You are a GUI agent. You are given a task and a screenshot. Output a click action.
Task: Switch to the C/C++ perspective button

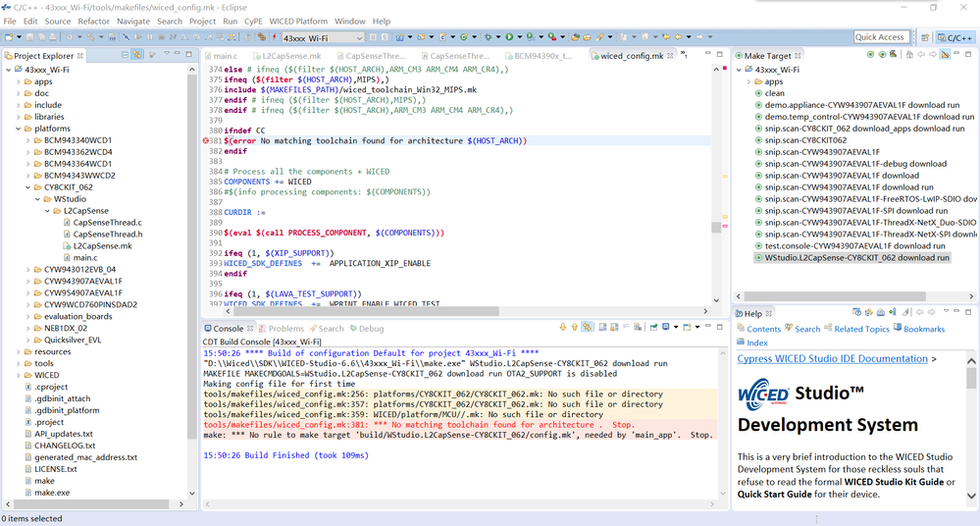click(x=954, y=37)
